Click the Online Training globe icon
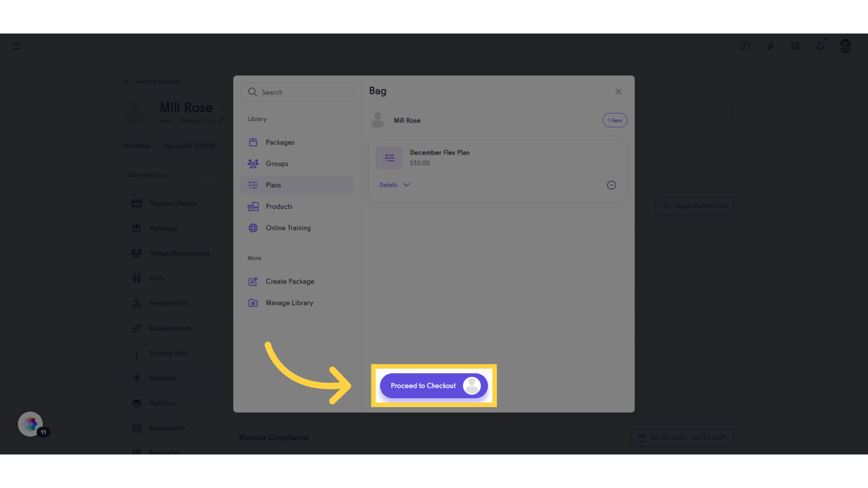This screenshot has width=868, height=488. (253, 228)
